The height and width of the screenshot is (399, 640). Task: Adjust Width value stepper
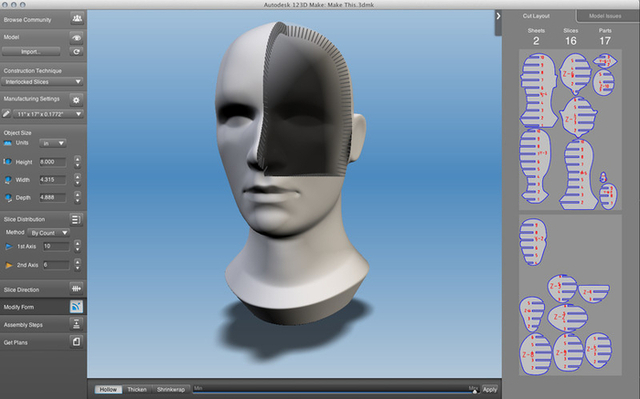coord(78,180)
